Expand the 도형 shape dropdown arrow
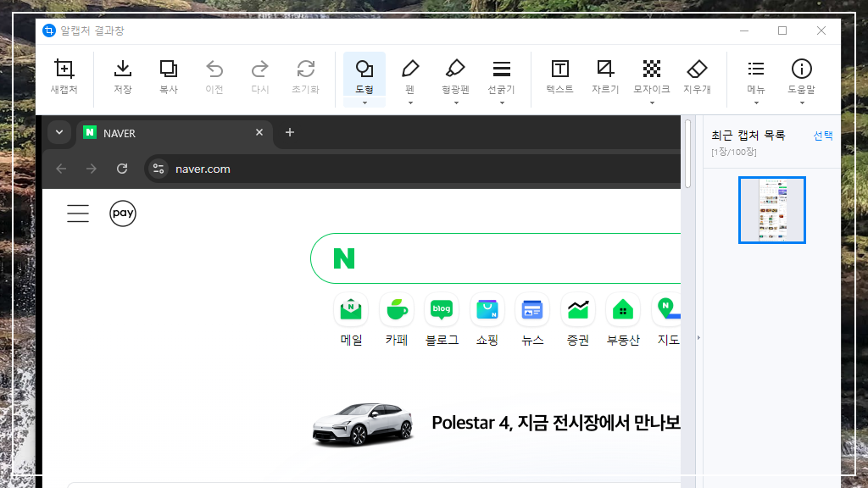This screenshot has height=488, width=868. click(x=364, y=103)
